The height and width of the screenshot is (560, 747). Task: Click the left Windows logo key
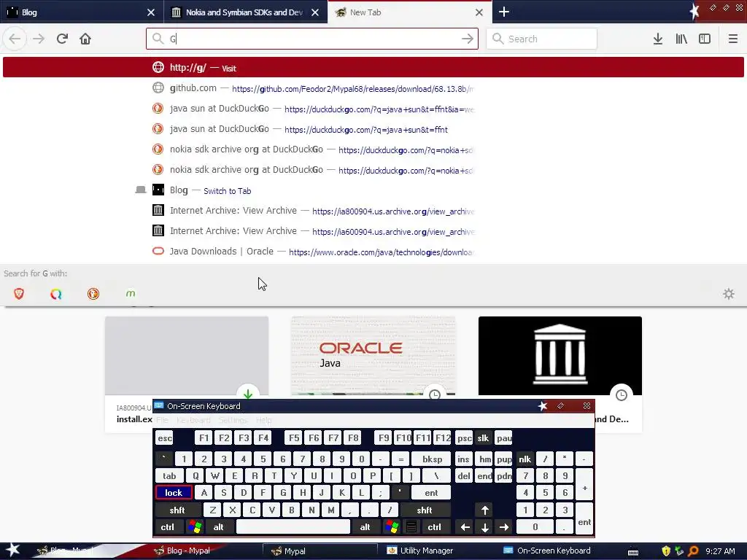click(195, 526)
